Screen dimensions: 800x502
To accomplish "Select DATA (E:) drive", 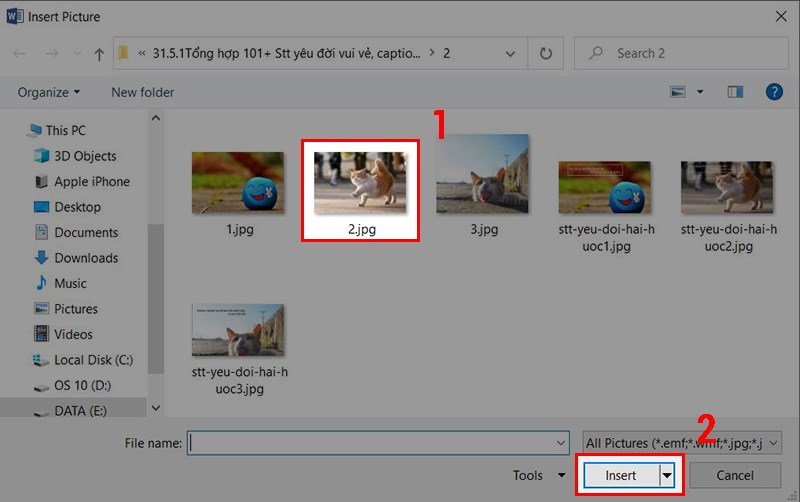I will [x=81, y=411].
